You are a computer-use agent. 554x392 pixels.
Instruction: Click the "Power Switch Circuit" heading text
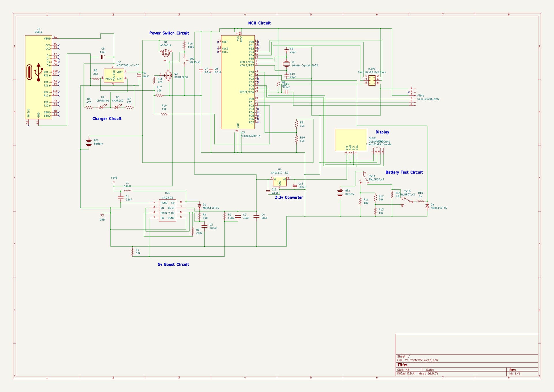pos(169,33)
